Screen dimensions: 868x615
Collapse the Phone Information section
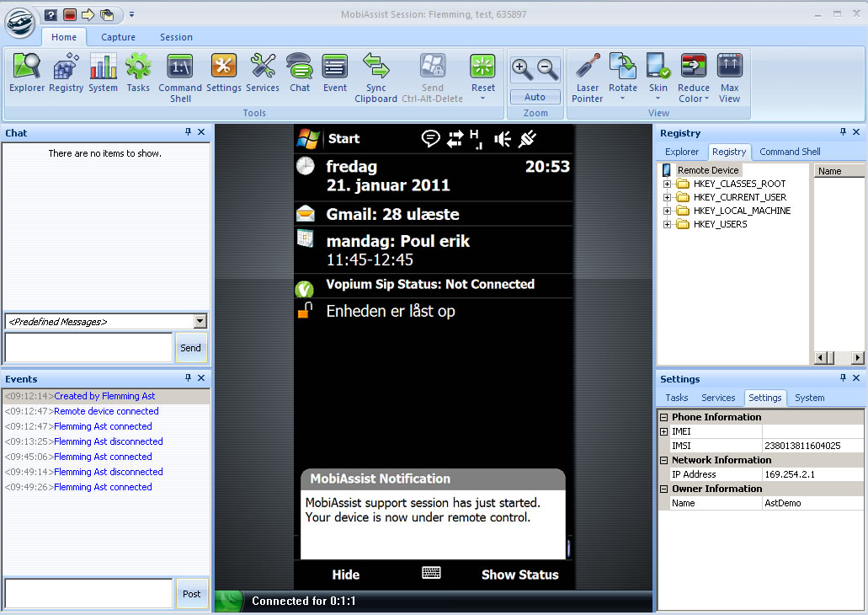[663, 417]
